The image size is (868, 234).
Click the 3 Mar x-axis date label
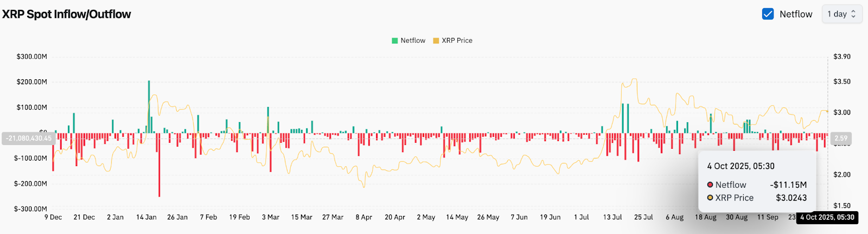pos(271,217)
